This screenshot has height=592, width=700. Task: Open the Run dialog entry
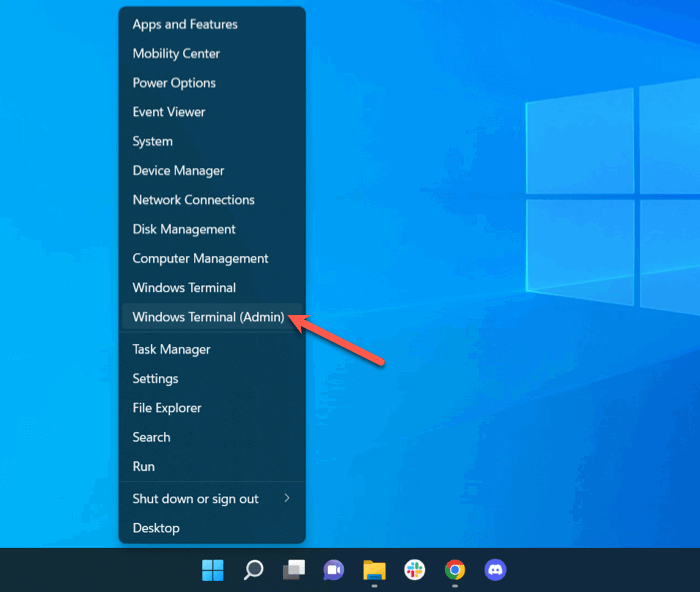(x=212, y=466)
